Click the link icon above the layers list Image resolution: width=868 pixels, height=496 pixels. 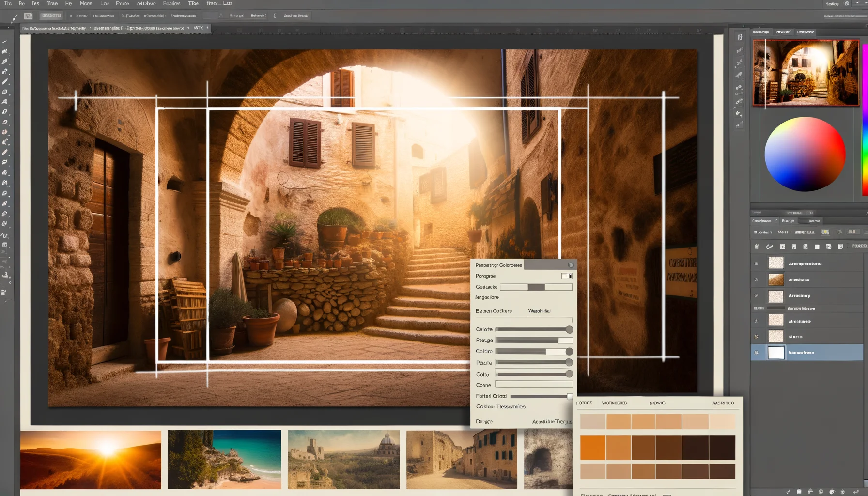[769, 247]
